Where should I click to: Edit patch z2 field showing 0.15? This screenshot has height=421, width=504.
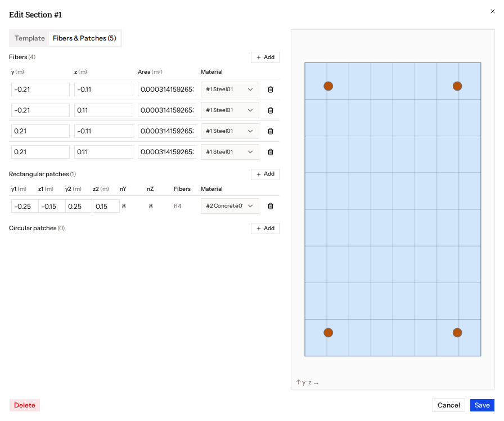tap(106, 206)
